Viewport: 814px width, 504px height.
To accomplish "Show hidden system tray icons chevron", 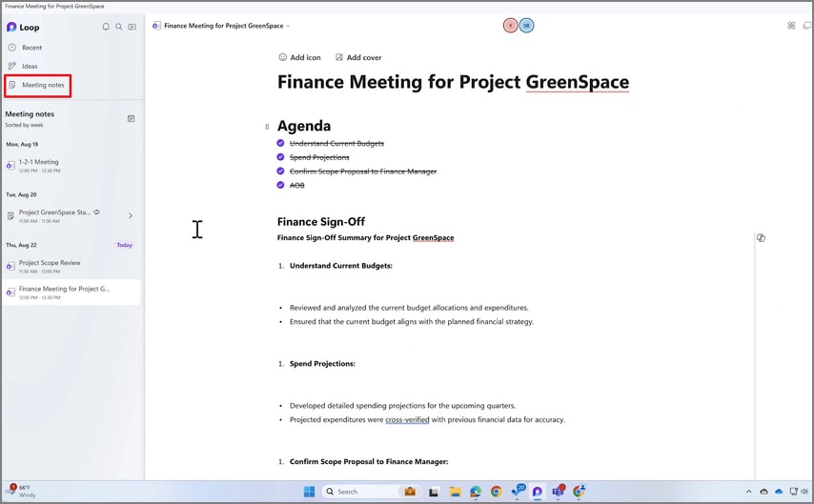I will 748,492.
